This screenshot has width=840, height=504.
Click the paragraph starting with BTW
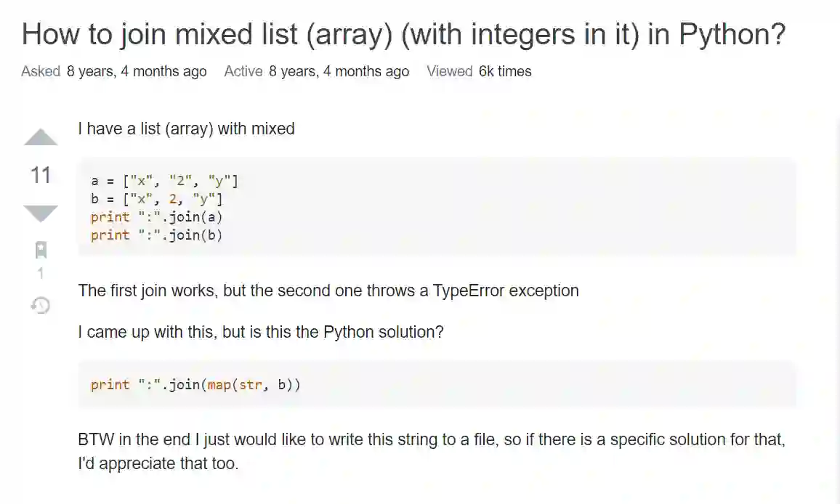pyautogui.click(x=432, y=439)
